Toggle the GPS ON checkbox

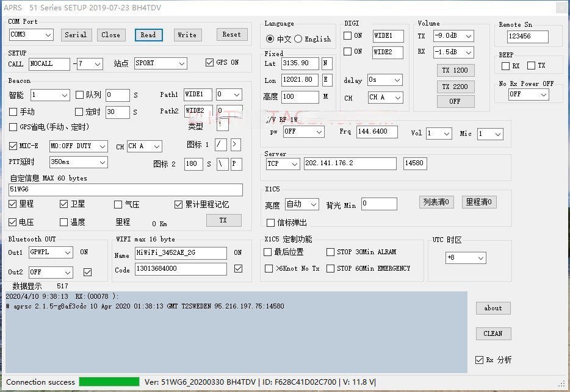click(210, 63)
